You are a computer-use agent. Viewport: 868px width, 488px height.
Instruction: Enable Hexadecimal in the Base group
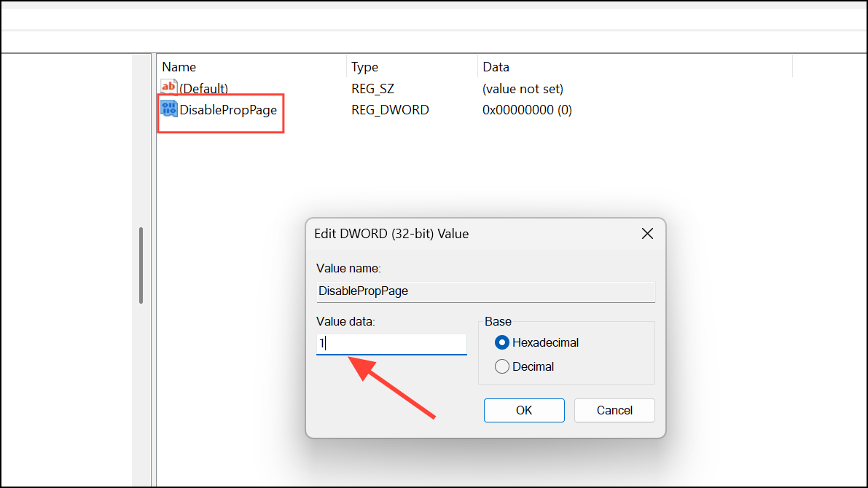click(x=501, y=342)
